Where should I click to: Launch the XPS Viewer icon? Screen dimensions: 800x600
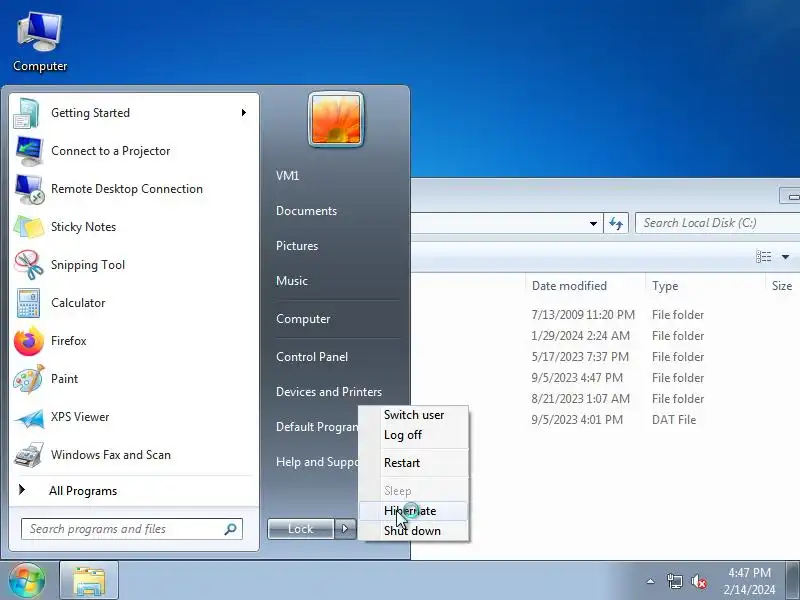pos(29,417)
